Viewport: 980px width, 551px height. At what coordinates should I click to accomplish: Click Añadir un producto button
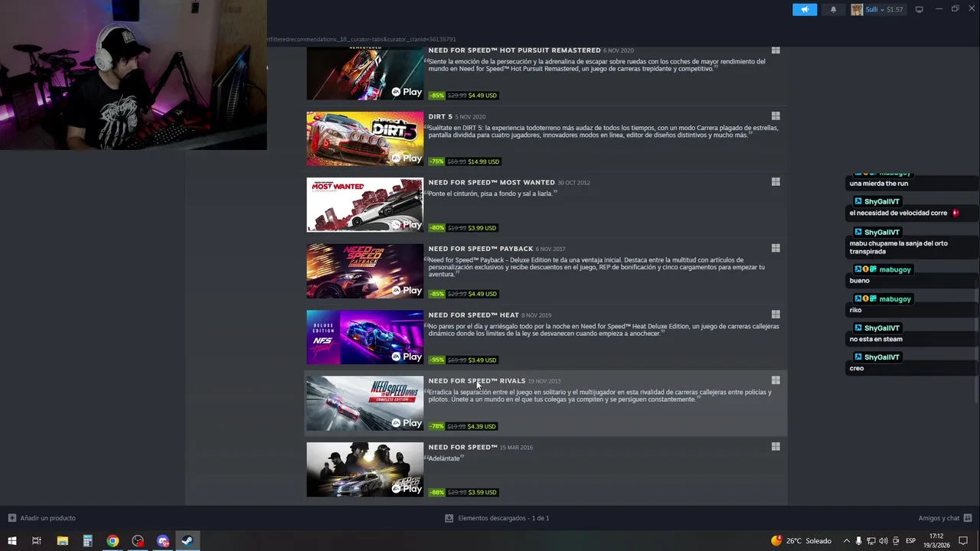point(42,518)
